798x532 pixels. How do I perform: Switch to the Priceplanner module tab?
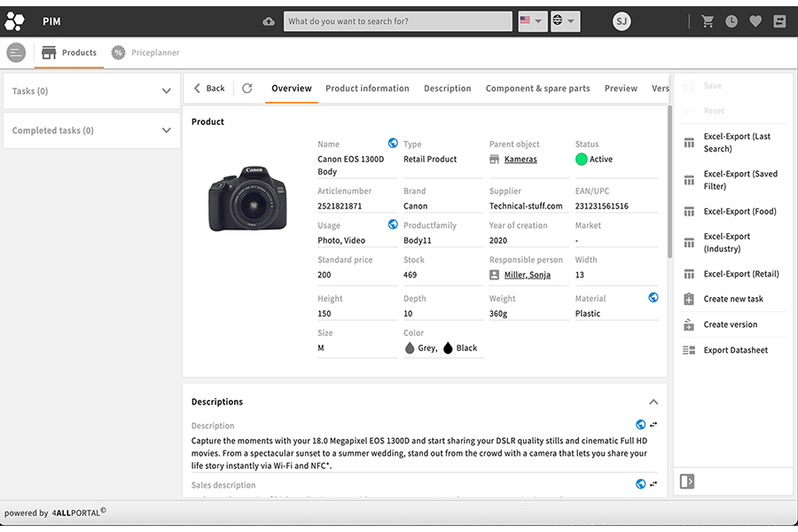tap(145, 52)
